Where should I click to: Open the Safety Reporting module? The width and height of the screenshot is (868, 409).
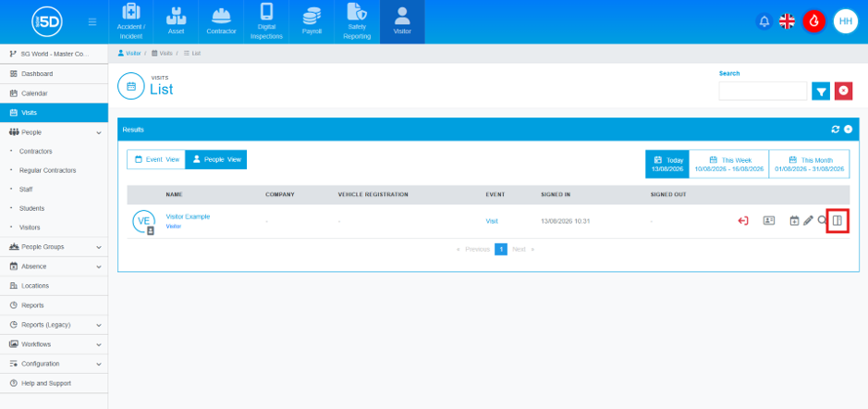point(357,21)
